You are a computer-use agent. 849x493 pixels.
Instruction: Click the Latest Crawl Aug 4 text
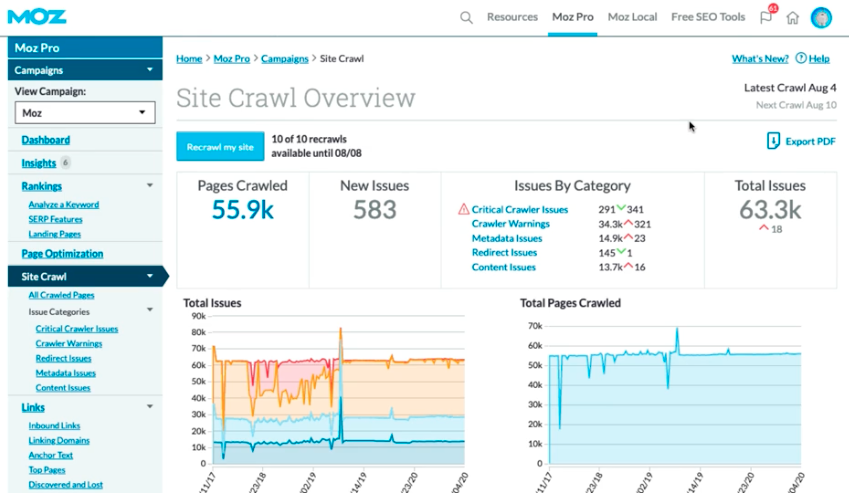790,88
